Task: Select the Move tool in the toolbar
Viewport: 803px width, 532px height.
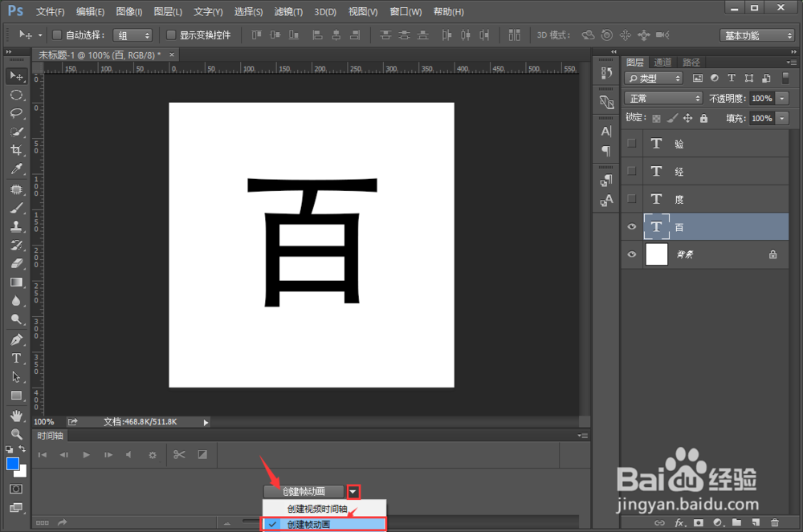Action: 17,75
